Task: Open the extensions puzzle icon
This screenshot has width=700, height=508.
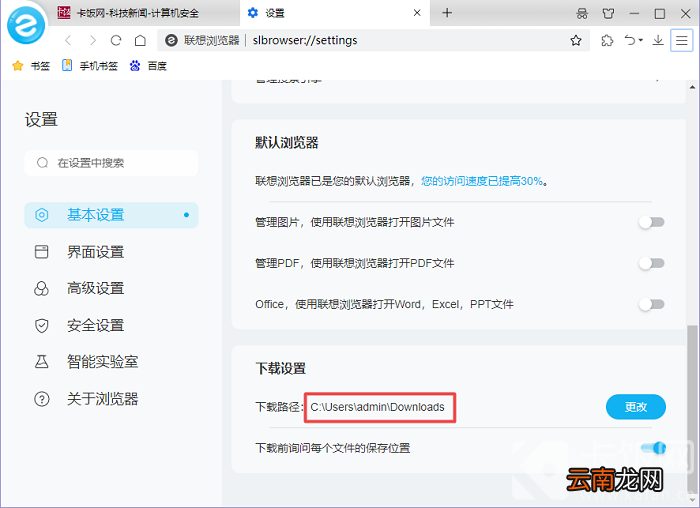Action: click(x=607, y=41)
